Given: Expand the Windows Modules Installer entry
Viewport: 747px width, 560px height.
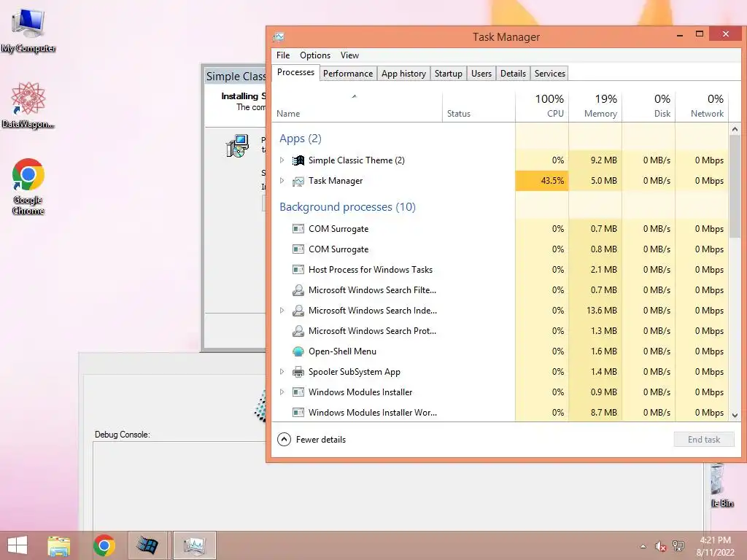Looking at the screenshot, I should pos(282,392).
